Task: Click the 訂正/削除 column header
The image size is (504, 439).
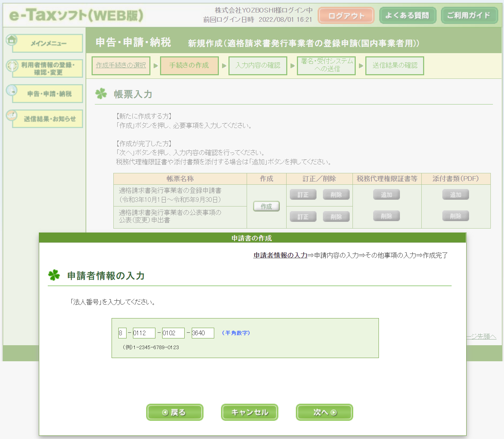Action: point(319,179)
